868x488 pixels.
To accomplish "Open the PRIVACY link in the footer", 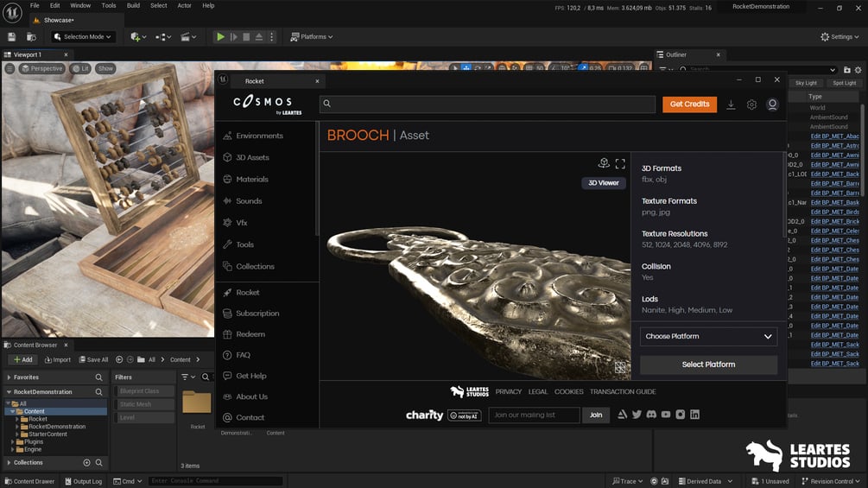I will [508, 392].
